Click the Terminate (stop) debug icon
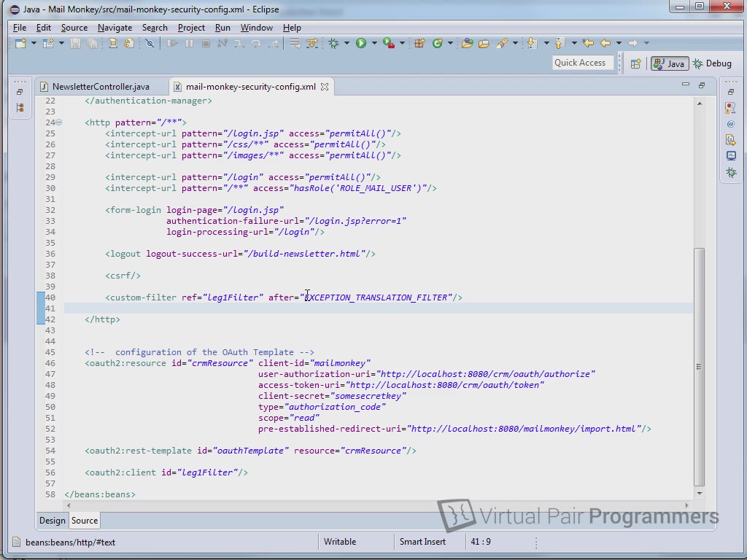 point(206,43)
